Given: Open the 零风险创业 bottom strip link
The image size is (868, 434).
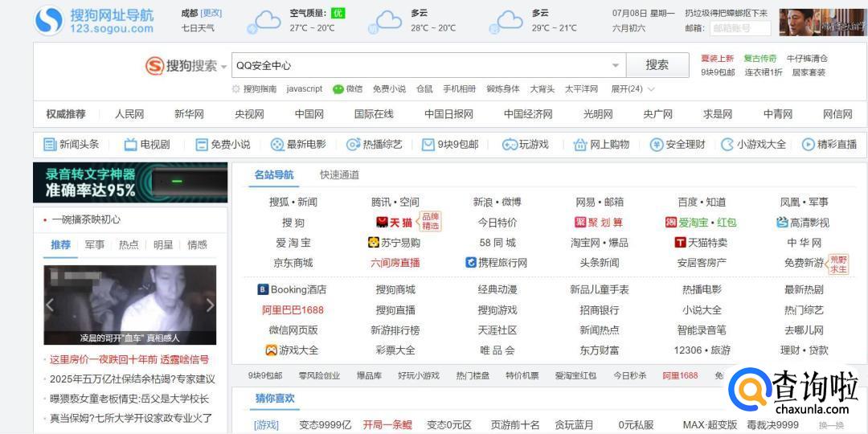Looking at the screenshot, I should coord(319,375).
